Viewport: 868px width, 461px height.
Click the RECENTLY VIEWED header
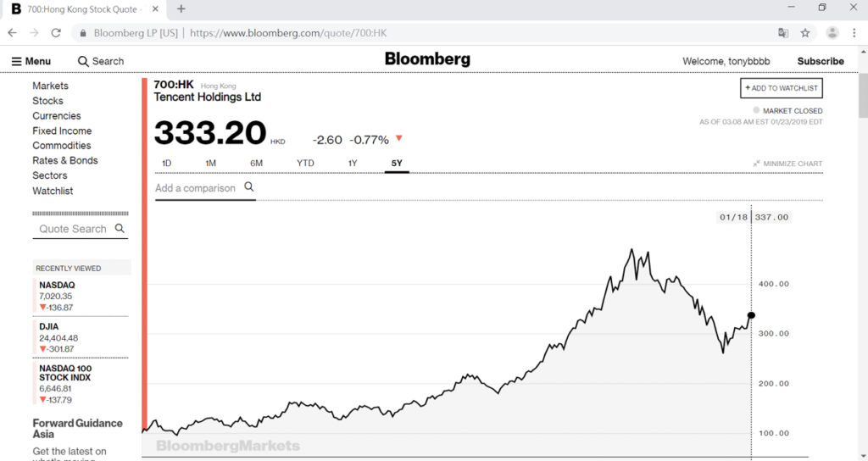click(69, 269)
